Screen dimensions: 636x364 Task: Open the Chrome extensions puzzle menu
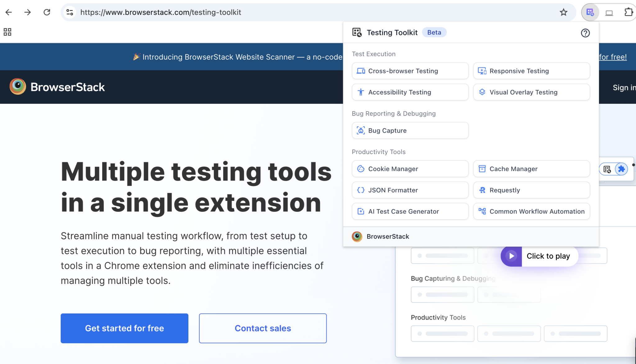coord(629,12)
